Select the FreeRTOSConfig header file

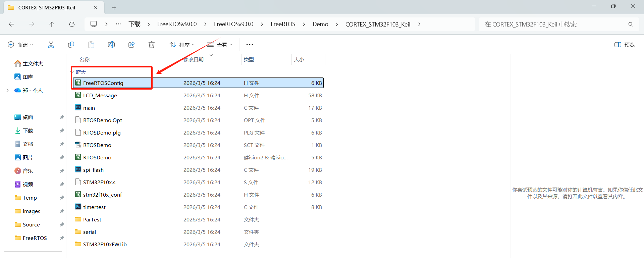coord(198,83)
